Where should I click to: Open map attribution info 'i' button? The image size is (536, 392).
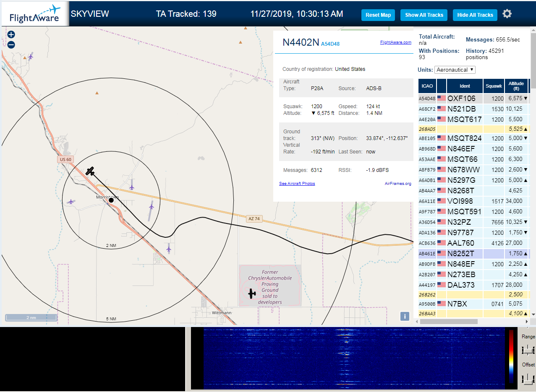[x=405, y=316]
